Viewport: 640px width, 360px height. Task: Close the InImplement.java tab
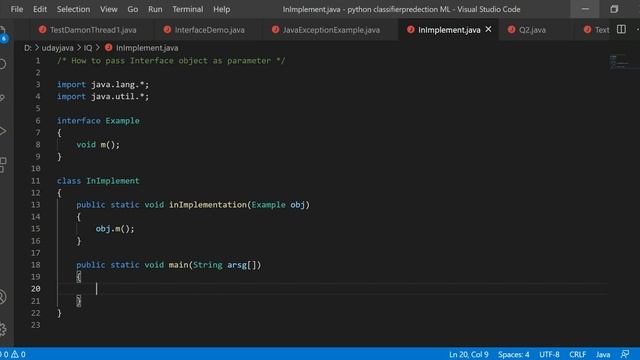[x=488, y=29]
